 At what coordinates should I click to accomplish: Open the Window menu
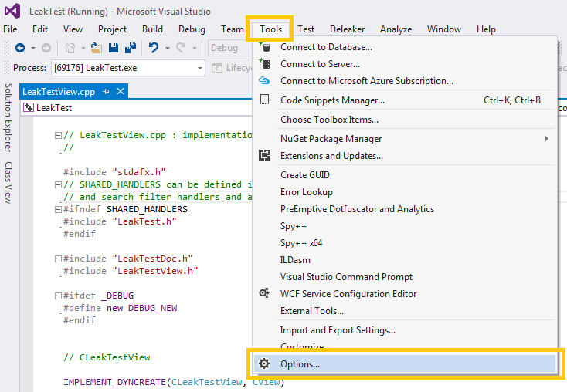443,29
